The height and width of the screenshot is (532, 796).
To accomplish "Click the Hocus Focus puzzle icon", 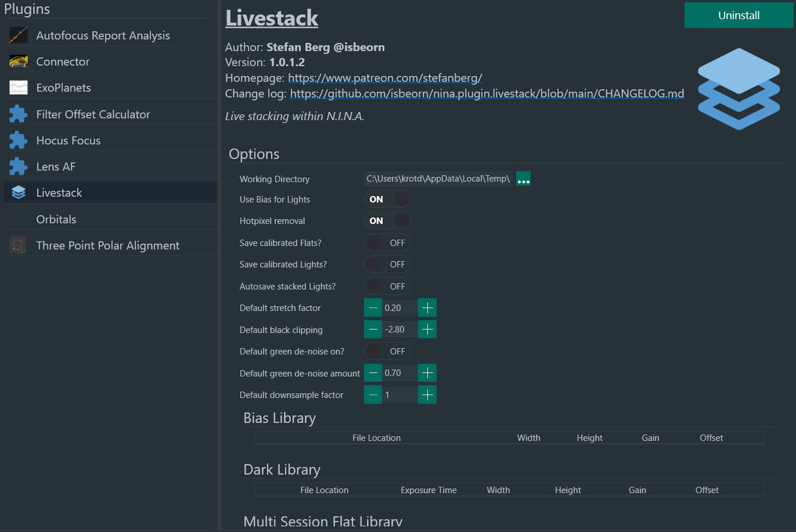I will [x=19, y=140].
